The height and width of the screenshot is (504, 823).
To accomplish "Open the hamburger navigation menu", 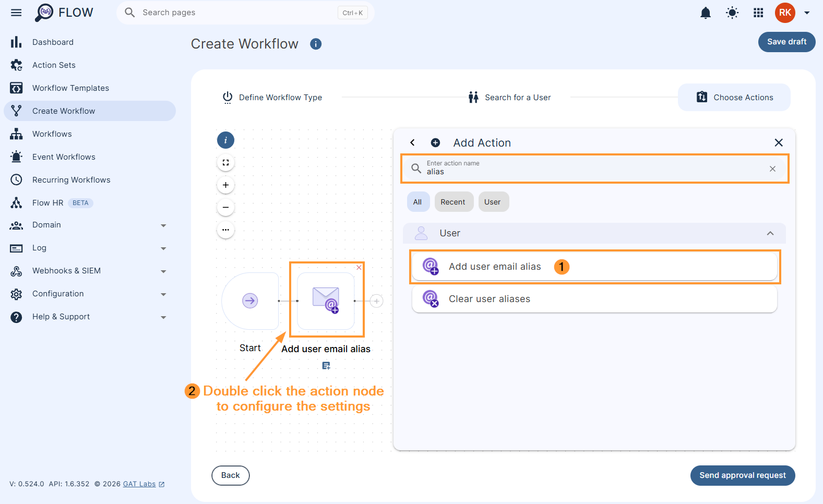I will (x=16, y=13).
